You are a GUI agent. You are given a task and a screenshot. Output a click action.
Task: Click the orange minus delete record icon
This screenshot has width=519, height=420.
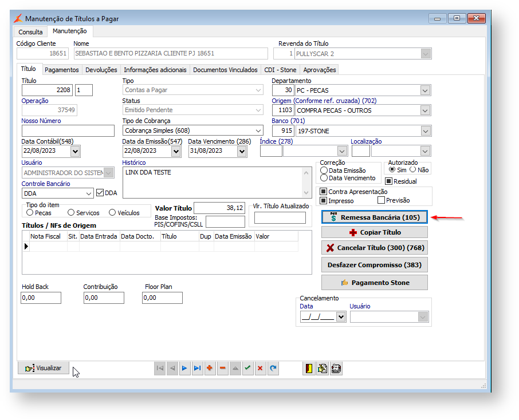[x=222, y=369]
